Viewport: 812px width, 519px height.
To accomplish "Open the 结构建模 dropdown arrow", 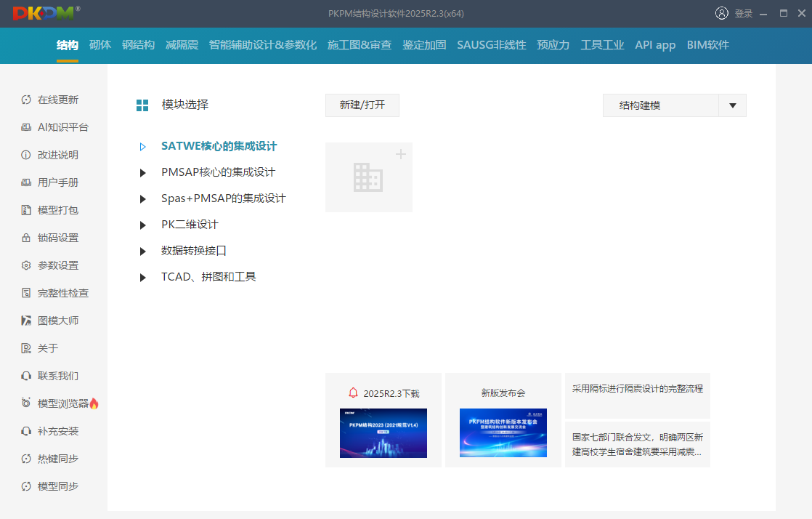I will [732, 105].
